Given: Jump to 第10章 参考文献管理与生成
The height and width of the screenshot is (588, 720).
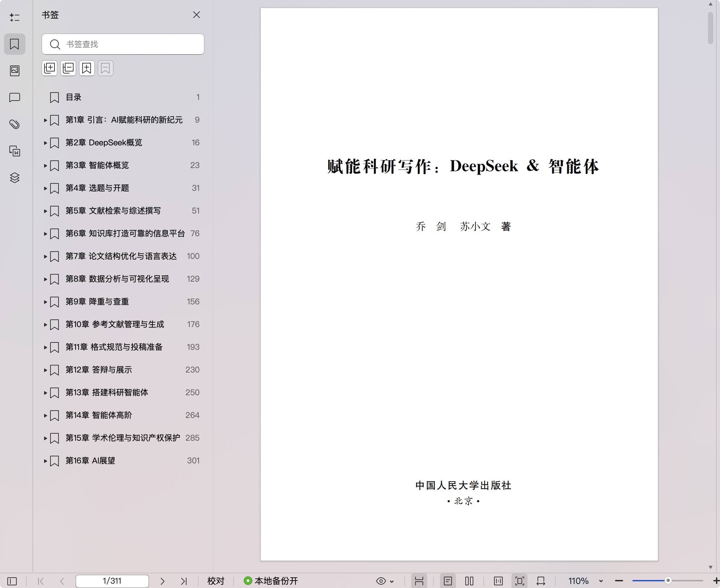Looking at the screenshot, I should (x=115, y=324).
